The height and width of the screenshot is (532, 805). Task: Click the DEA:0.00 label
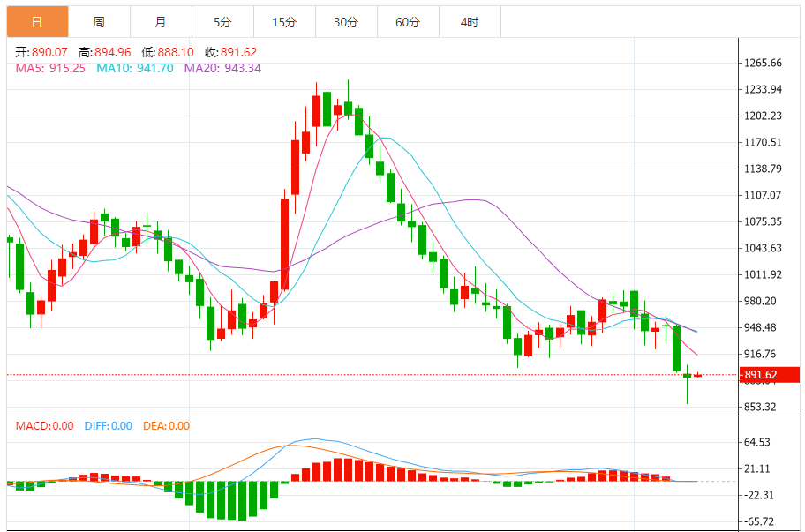[x=166, y=426]
